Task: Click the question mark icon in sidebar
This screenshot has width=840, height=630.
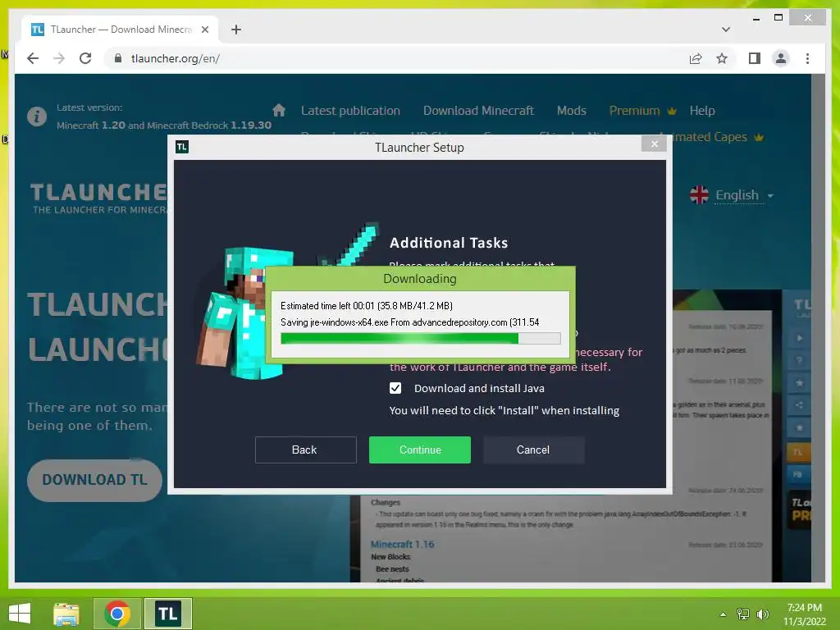Action: (x=799, y=361)
